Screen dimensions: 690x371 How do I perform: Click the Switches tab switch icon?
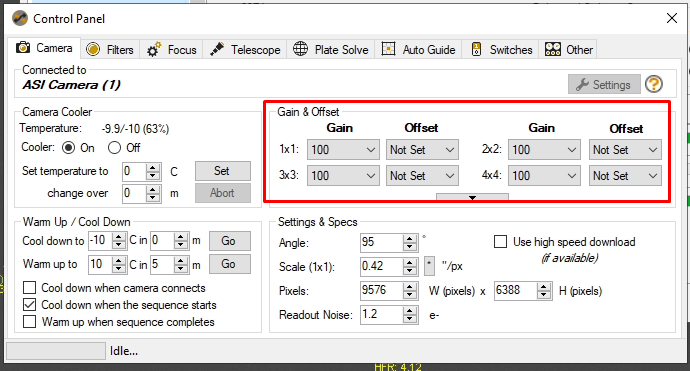[476, 49]
